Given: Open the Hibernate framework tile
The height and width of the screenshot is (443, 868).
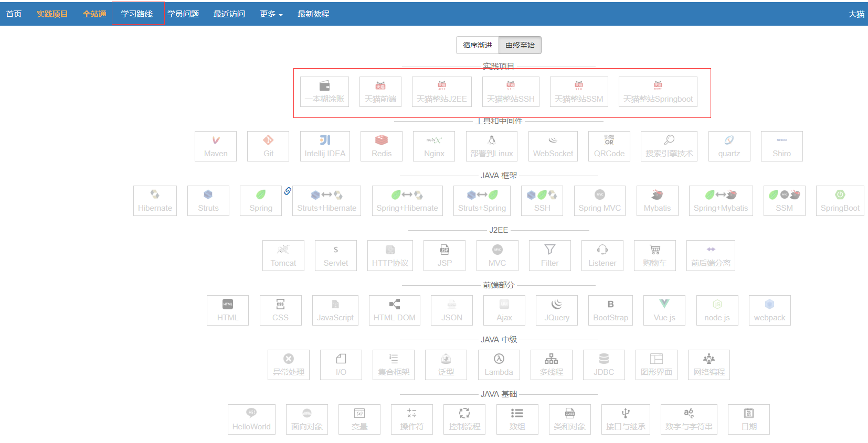Looking at the screenshot, I should coord(155,201).
